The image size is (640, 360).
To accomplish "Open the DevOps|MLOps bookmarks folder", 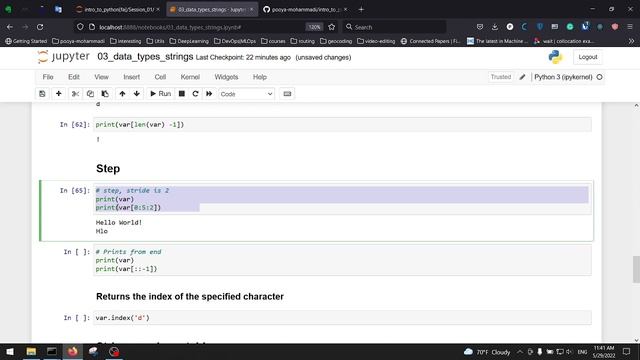I will pos(235,41).
